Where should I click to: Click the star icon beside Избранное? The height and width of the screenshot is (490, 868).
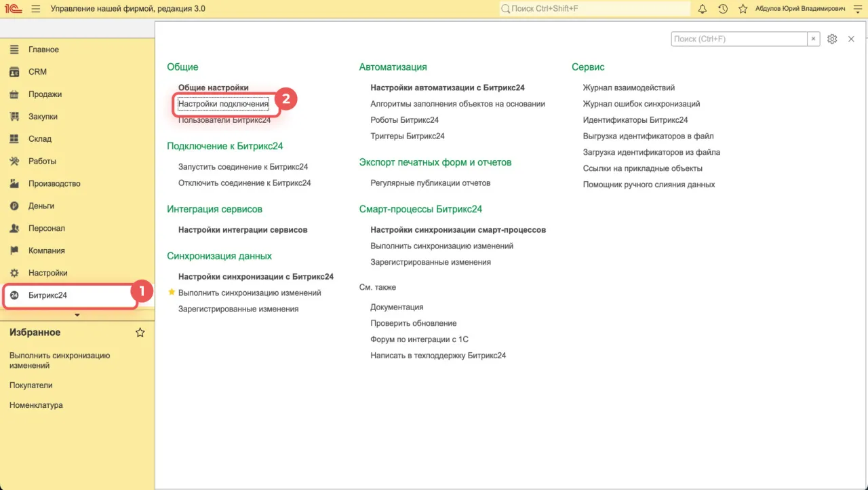(x=140, y=333)
